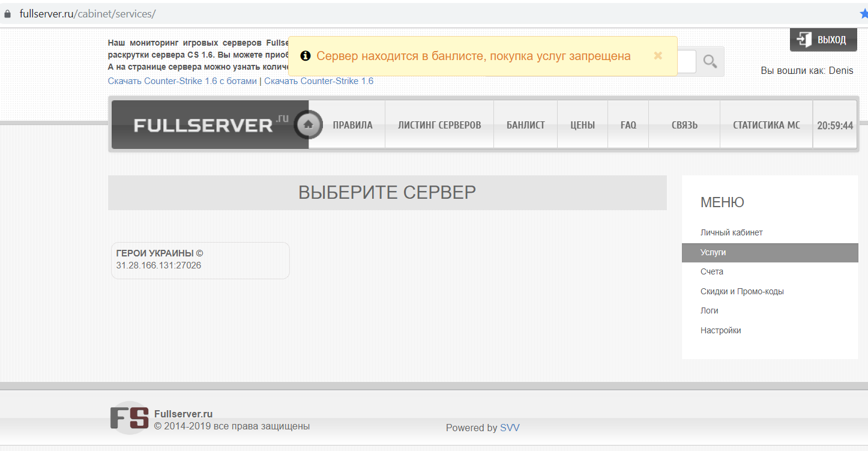Viewport: 868px width, 451px height.
Task: Open Личный кабинет in the side menu
Action: (x=731, y=232)
